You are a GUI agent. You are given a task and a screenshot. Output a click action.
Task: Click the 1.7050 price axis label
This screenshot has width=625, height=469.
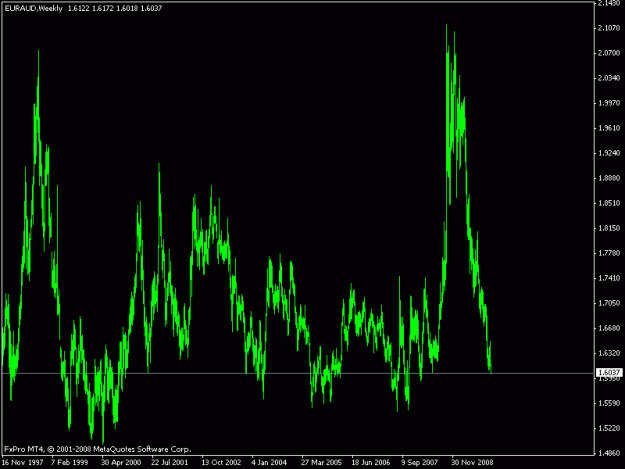click(x=609, y=303)
